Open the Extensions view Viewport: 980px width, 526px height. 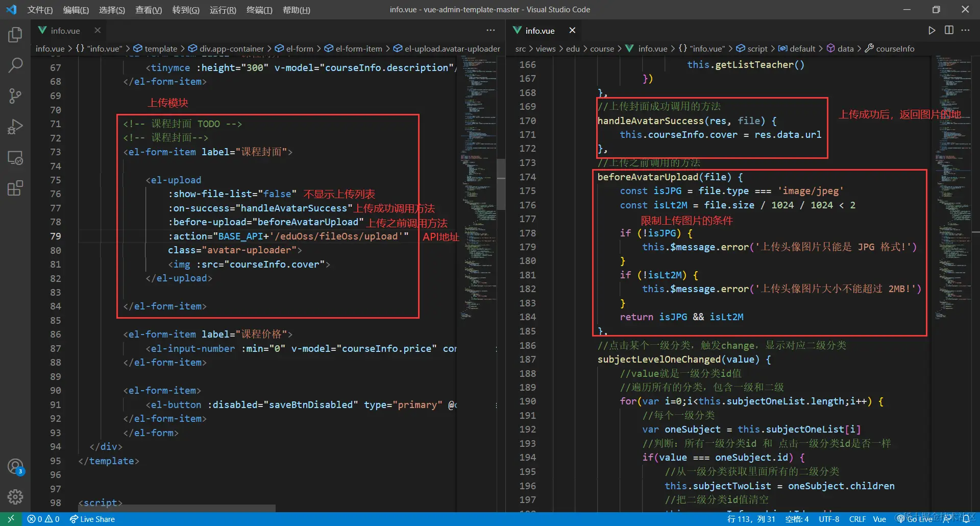click(15, 188)
